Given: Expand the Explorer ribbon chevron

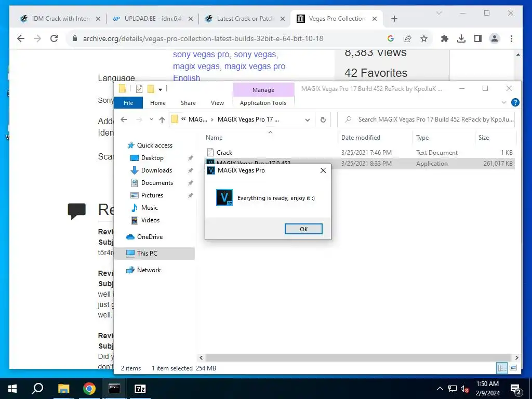Looking at the screenshot, I should pos(504,102).
